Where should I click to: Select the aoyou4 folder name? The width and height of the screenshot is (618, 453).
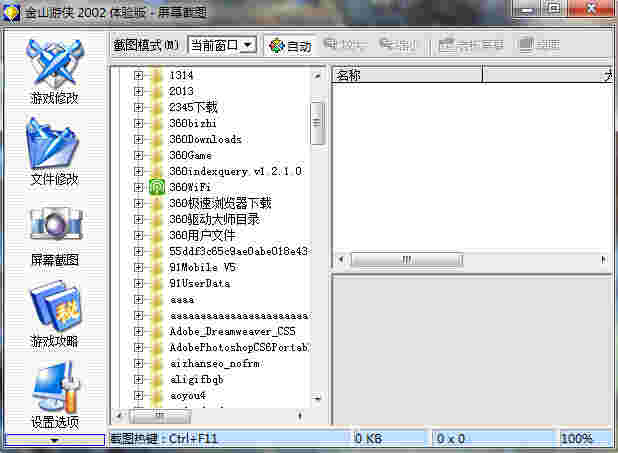[188, 395]
